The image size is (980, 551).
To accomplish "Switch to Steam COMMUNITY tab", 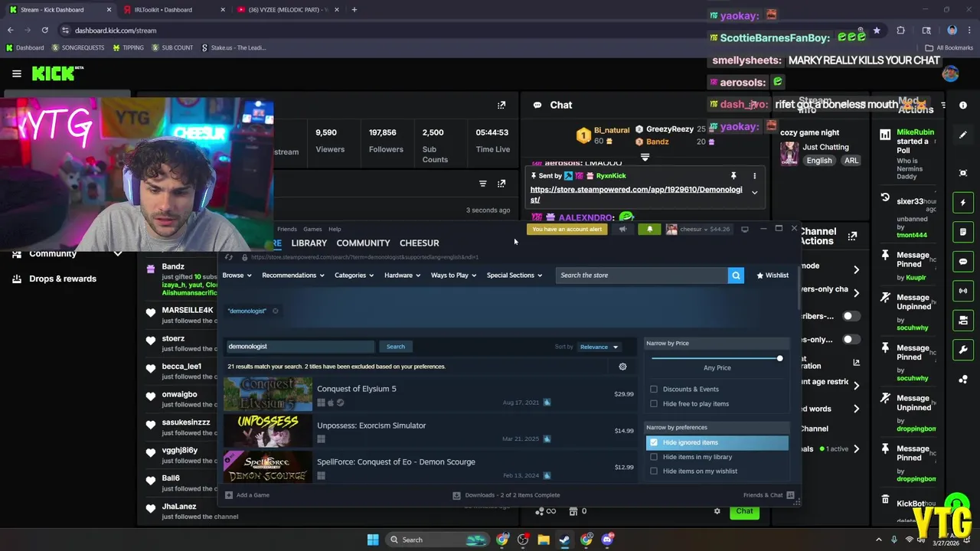I will (363, 243).
